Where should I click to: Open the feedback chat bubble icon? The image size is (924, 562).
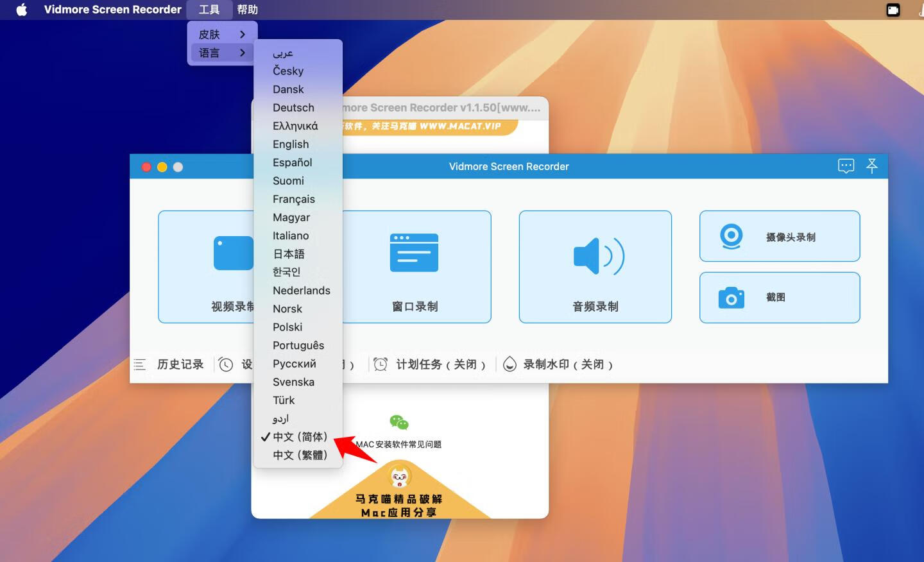click(846, 166)
